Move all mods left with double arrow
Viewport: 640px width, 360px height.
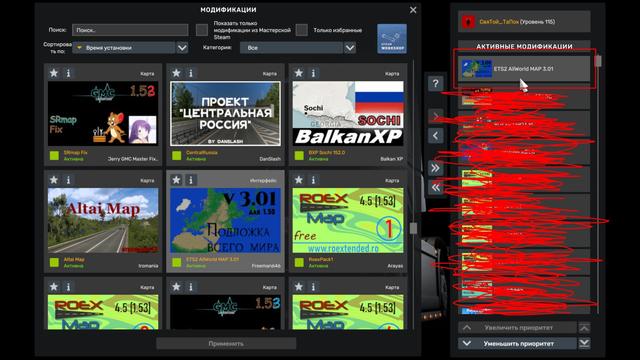coord(436,187)
